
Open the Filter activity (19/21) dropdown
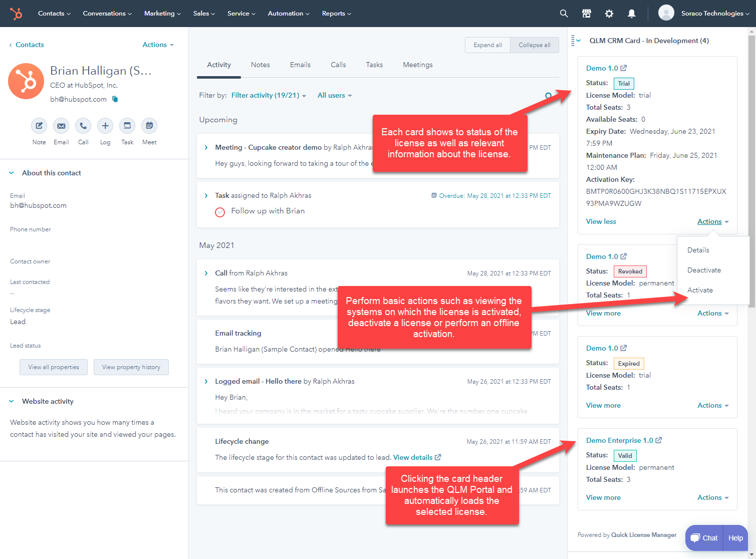point(269,95)
